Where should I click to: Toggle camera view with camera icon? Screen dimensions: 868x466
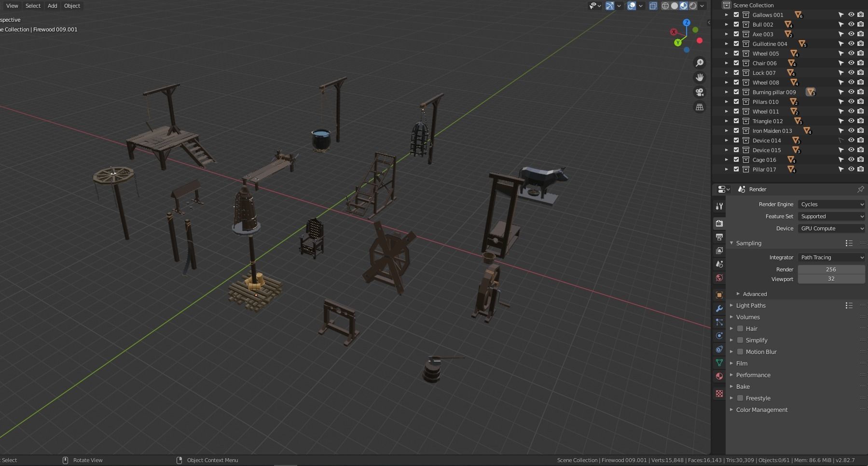click(x=700, y=92)
